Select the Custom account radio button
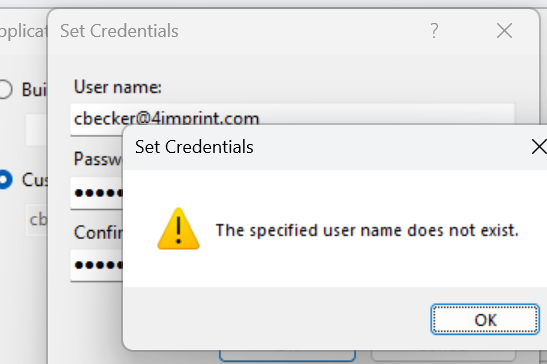This screenshot has width=547, height=364. [x=5, y=180]
